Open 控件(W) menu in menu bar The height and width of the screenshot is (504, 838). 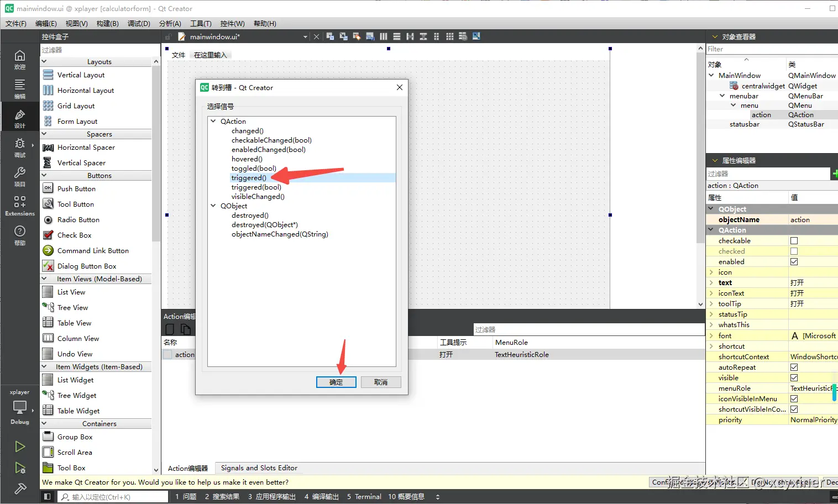click(x=232, y=23)
